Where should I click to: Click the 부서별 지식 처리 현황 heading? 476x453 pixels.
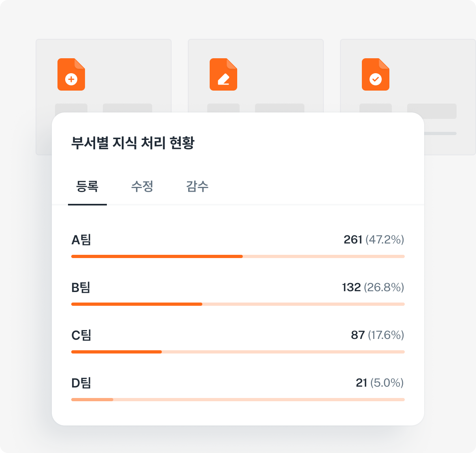click(x=133, y=143)
